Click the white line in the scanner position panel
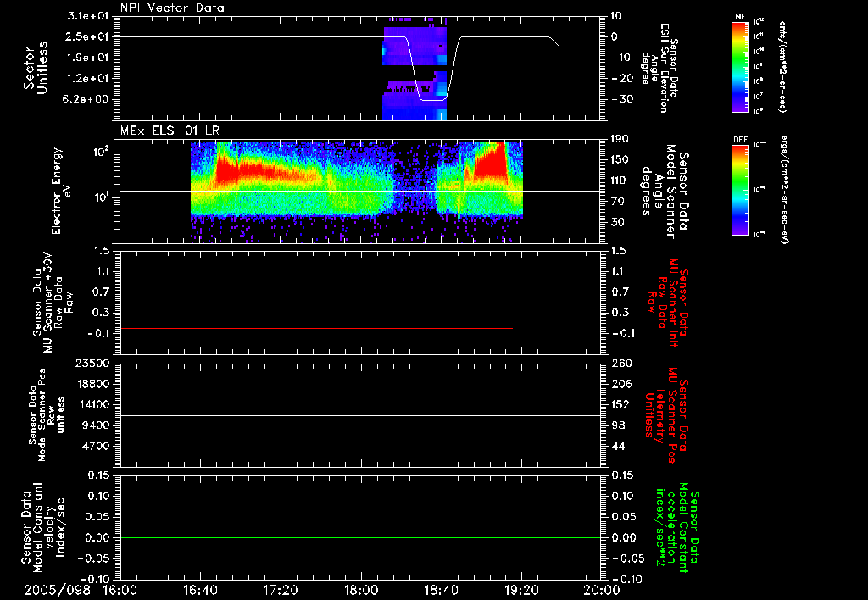The image size is (868, 600). coord(360,415)
